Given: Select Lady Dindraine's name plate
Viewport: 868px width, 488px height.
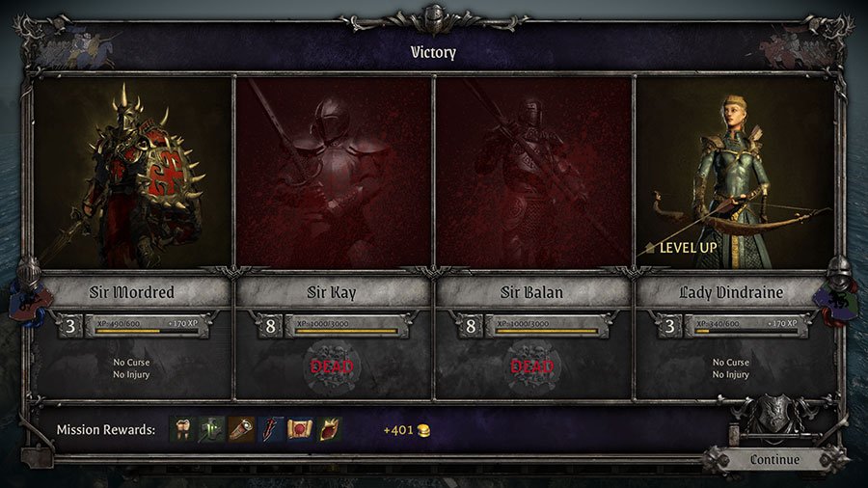Looking at the screenshot, I should click(731, 291).
